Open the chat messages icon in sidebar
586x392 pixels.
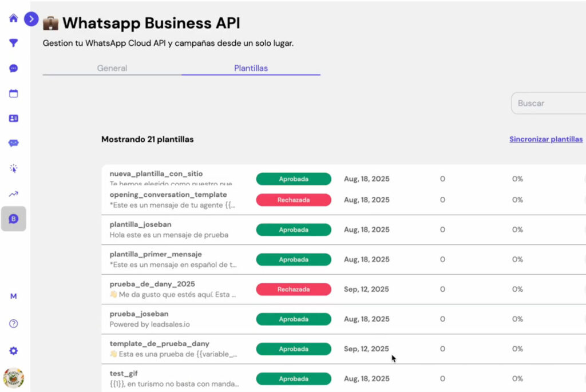tap(13, 66)
